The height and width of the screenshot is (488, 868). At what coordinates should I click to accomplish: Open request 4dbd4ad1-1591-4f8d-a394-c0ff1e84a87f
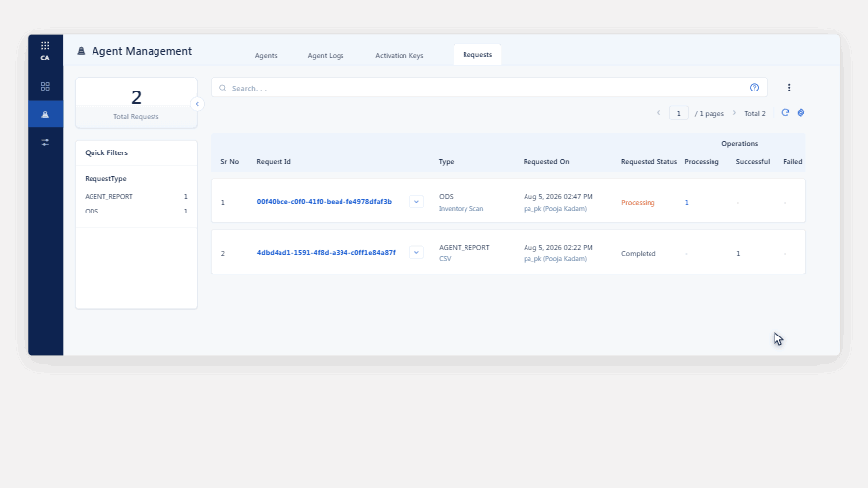point(326,252)
